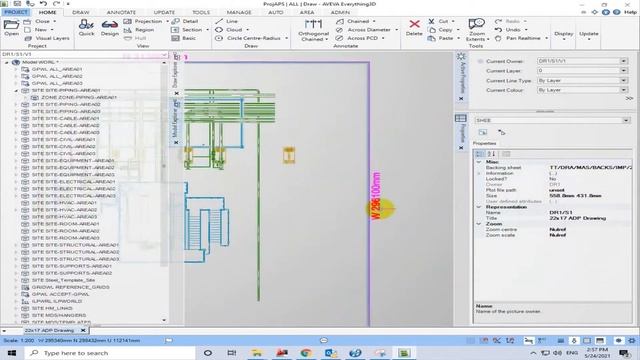Open Chrome from the taskbar
Image resolution: width=640 pixels, height=360 pixels.
coord(306,353)
